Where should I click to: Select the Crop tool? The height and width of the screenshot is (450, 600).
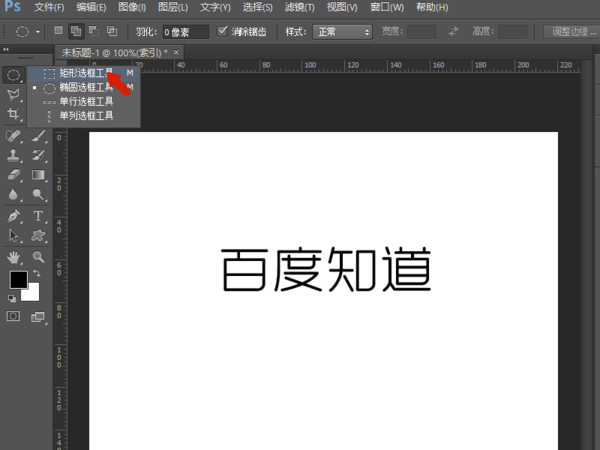click(x=13, y=114)
